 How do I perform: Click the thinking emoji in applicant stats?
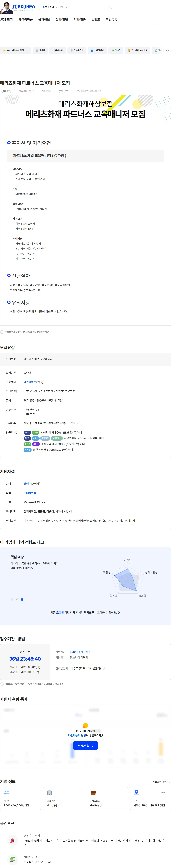tap(85, 725)
